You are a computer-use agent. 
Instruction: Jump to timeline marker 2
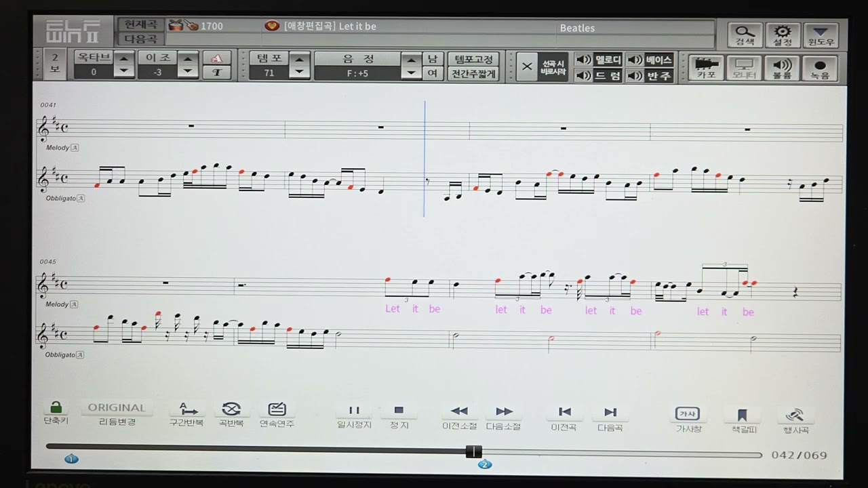coord(484,464)
